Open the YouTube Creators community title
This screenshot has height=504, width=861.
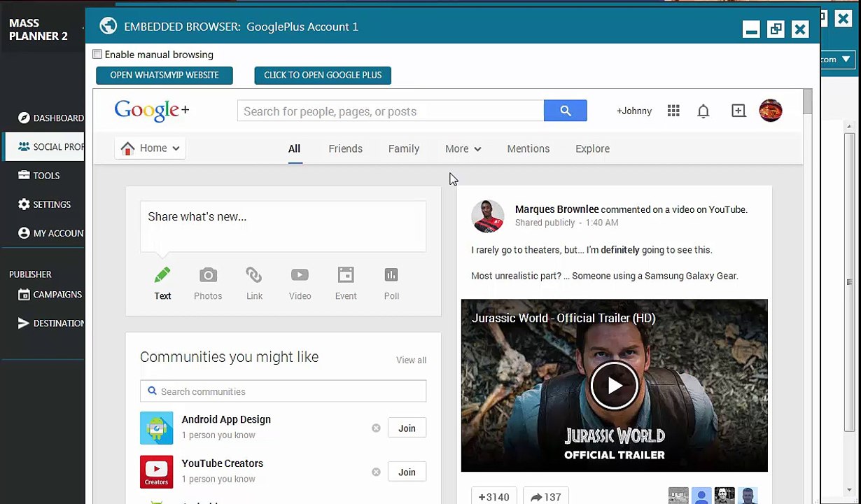[x=222, y=463]
